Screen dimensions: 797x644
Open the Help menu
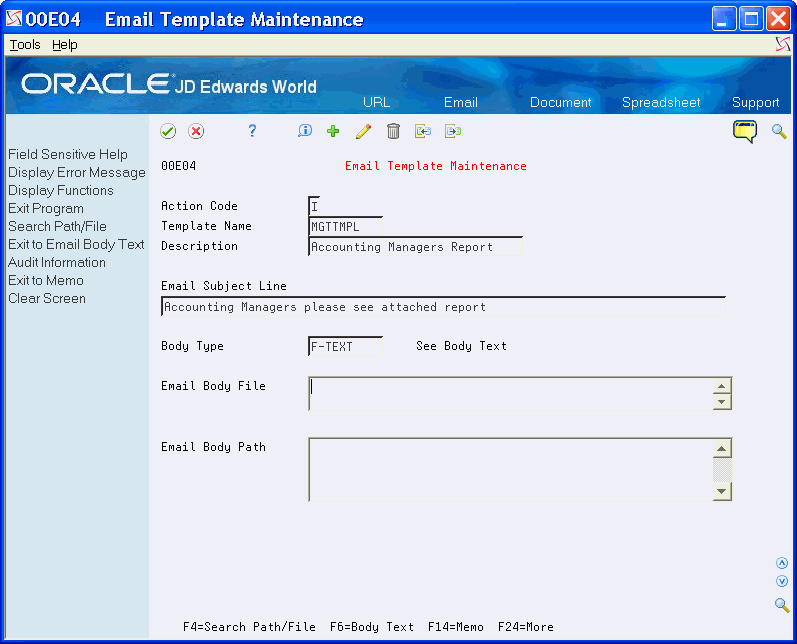(65, 45)
